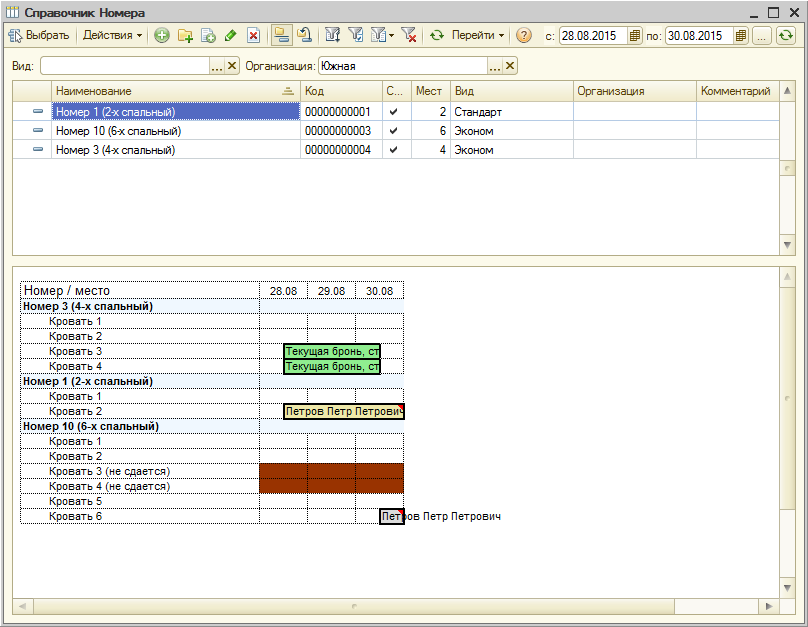
Task: Click the schedule panel scroll down arrow
Action: [x=787, y=588]
